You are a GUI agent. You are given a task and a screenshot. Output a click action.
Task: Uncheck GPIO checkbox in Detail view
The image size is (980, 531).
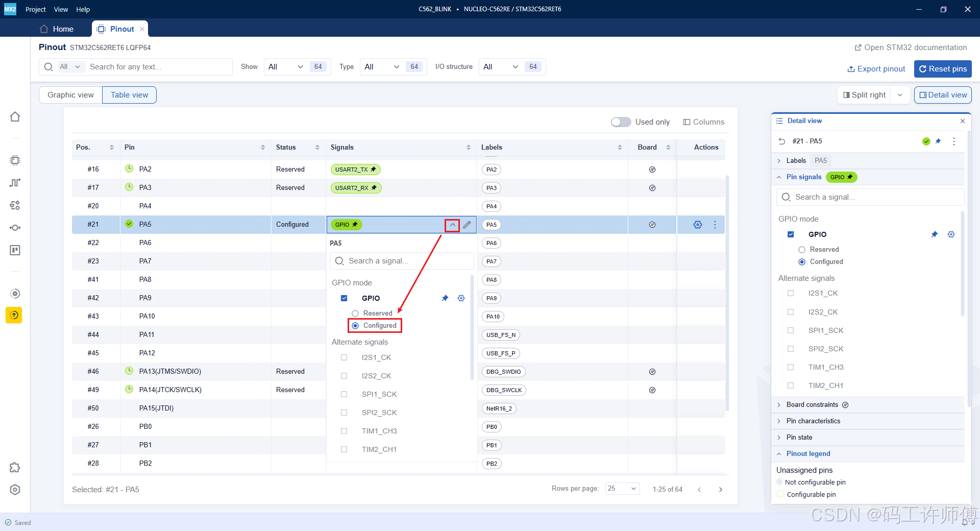pyautogui.click(x=791, y=234)
